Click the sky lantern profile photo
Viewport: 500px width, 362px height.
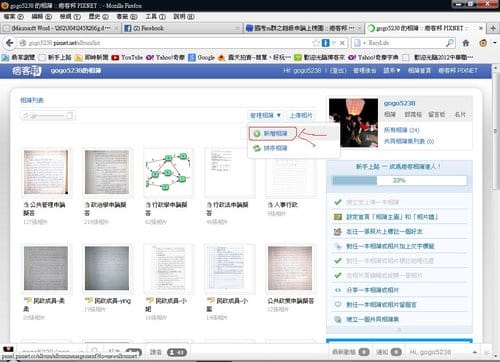point(353,123)
